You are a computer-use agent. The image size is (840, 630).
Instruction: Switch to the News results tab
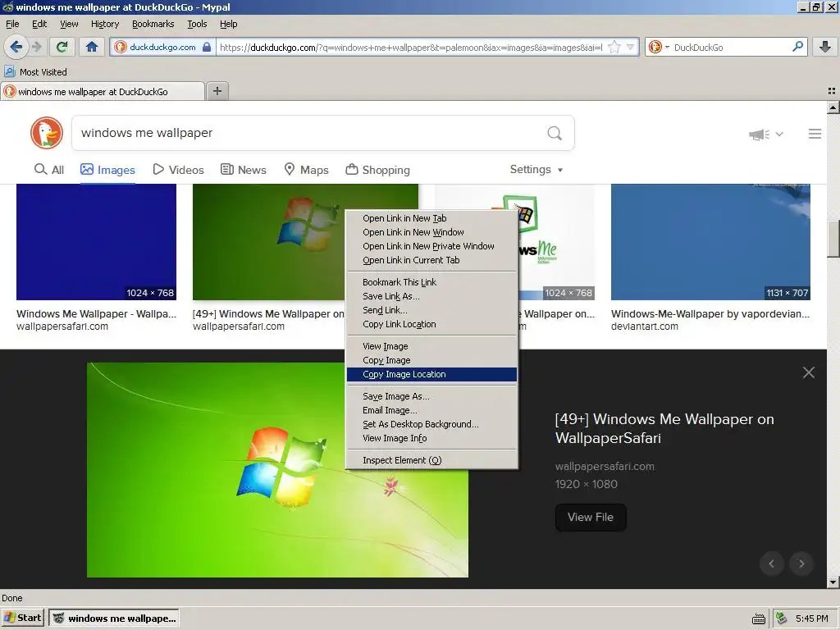click(243, 170)
